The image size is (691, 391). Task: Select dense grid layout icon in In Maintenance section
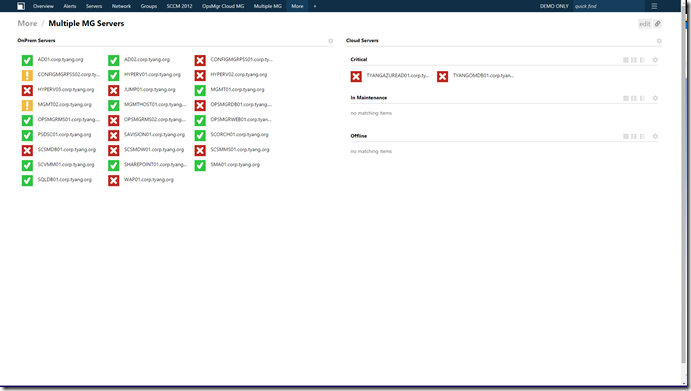(625, 98)
